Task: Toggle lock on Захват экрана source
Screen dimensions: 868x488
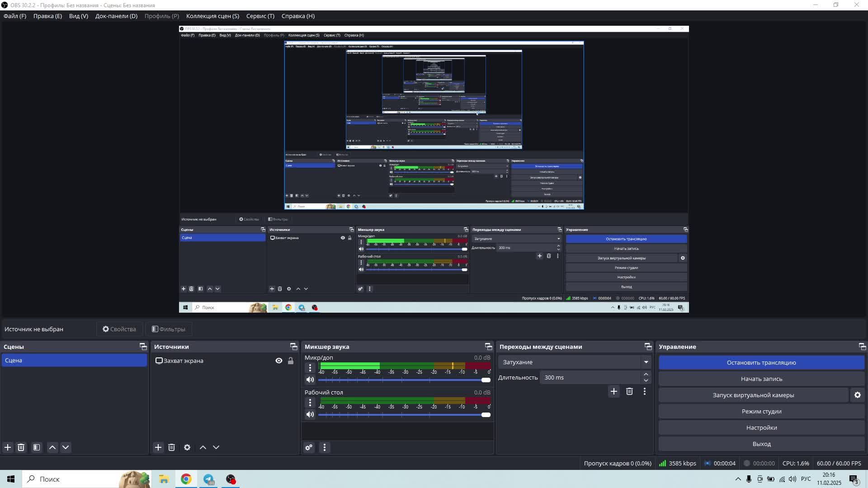Action: (x=291, y=361)
